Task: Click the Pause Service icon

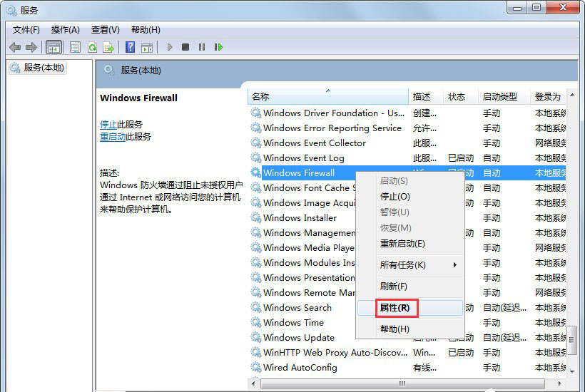Action: point(202,47)
